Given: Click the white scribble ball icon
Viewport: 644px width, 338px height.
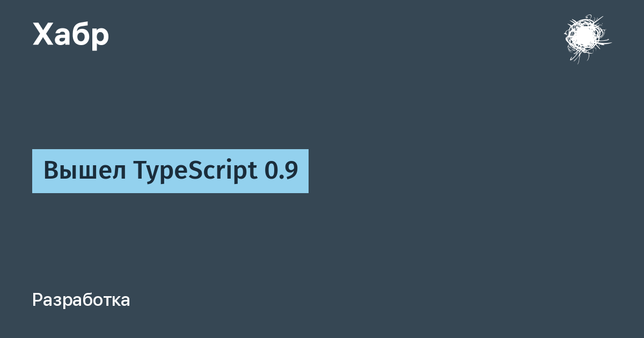Looking at the screenshot, I should tap(587, 38).
